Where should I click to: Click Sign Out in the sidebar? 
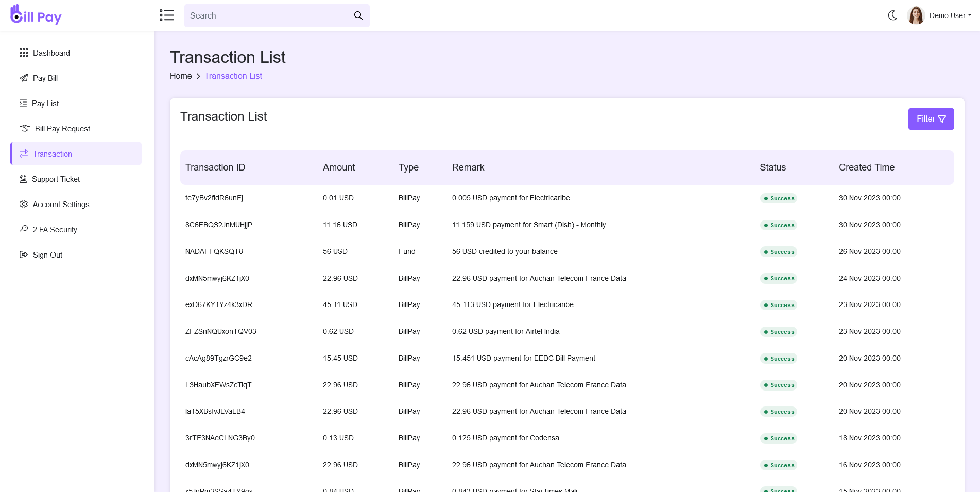coord(76,255)
